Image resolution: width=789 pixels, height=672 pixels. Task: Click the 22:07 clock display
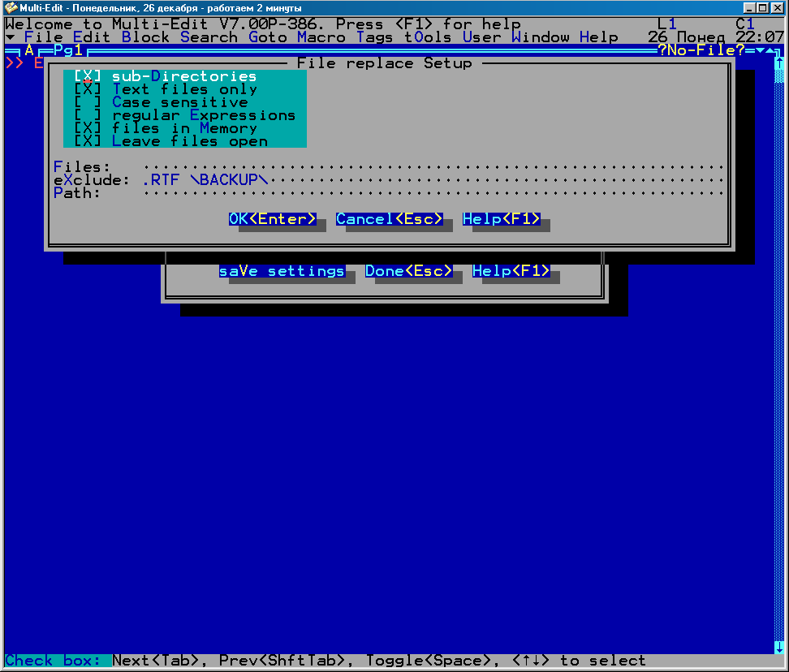point(760,37)
